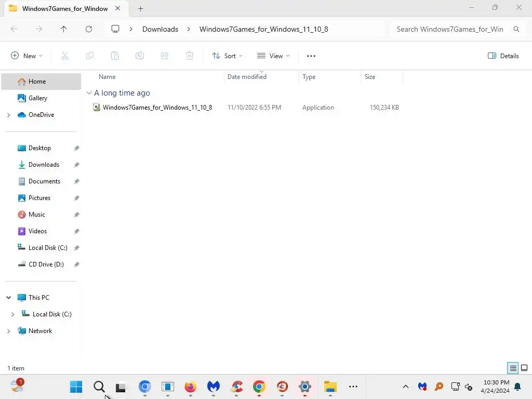Open a new tab with plus button

pyautogui.click(x=140, y=9)
